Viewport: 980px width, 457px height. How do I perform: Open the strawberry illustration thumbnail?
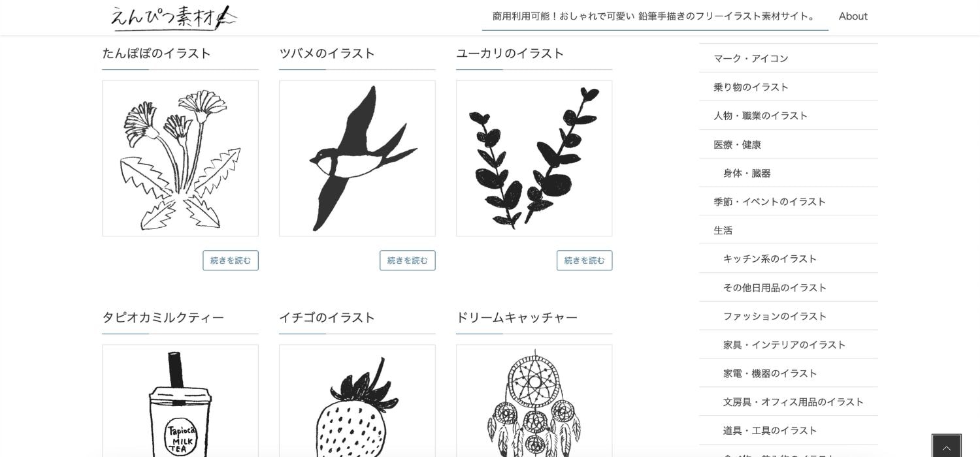[357, 401]
